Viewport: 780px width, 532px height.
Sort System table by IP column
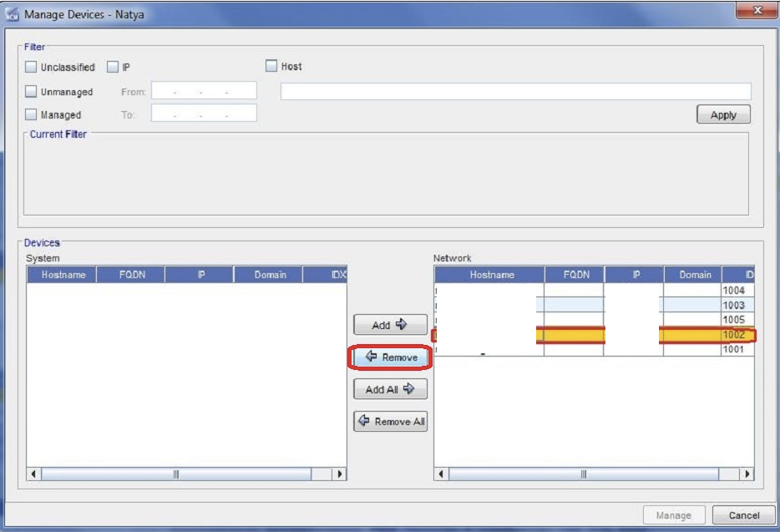point(200,275)
